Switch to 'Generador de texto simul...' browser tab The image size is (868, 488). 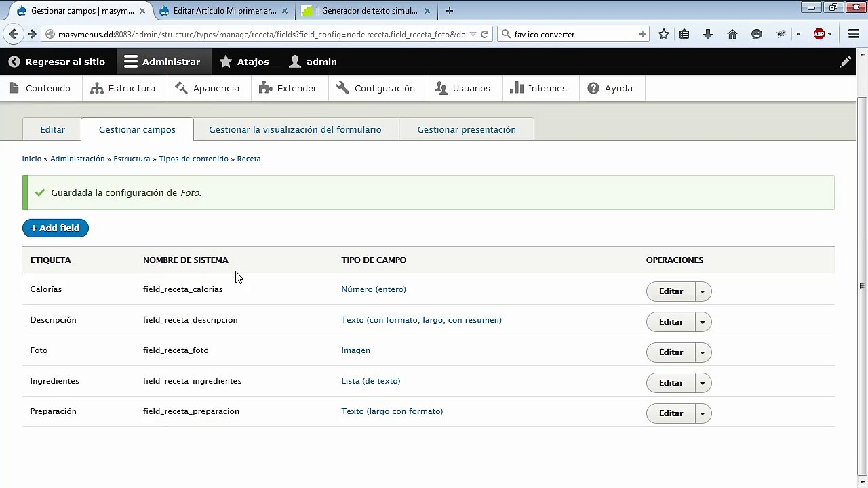coord(366,11)
